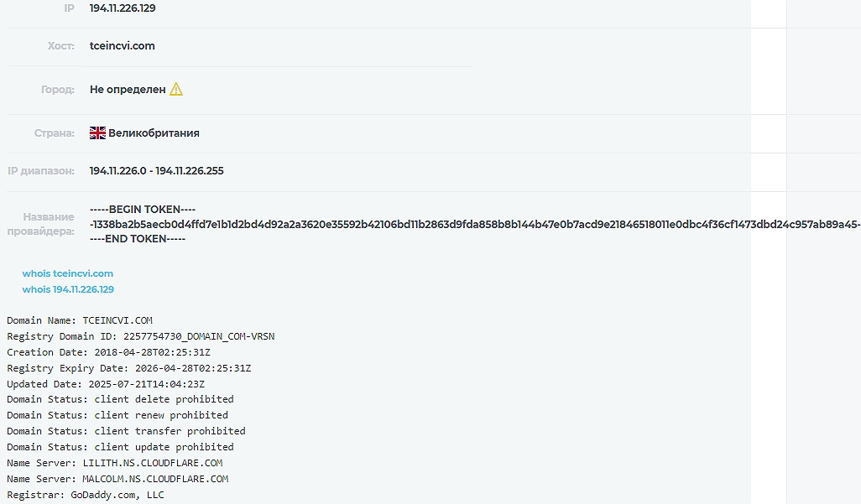Click the "Название провайдера" label
Image resolution: width=861 pixels, height=504 pixels.
[x=49, y=224]
